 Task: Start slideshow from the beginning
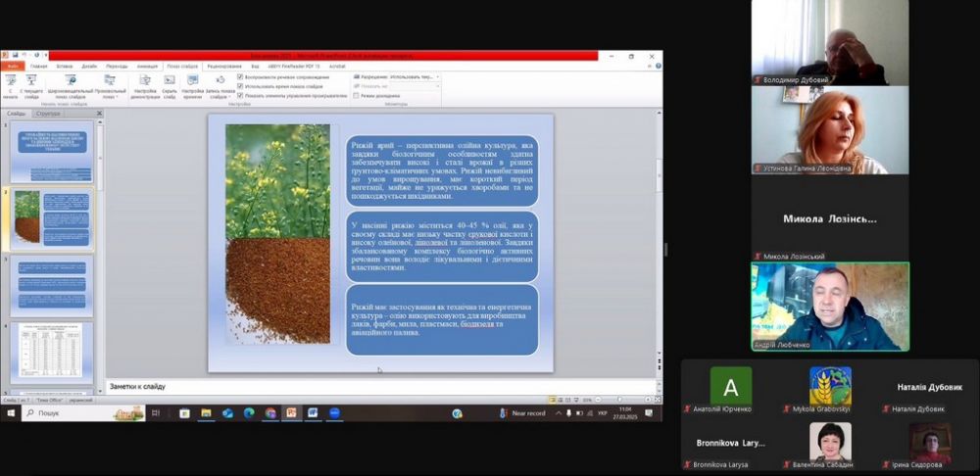10,81
